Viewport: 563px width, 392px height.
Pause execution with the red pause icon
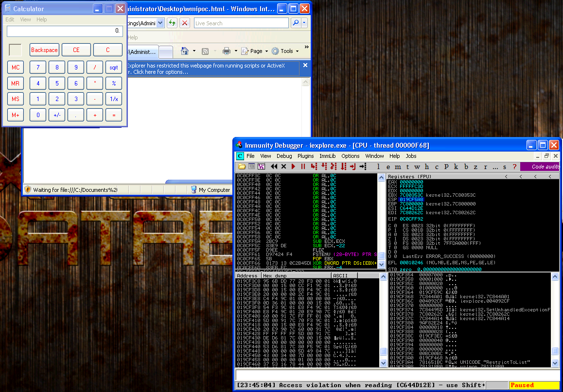[303, 167]
